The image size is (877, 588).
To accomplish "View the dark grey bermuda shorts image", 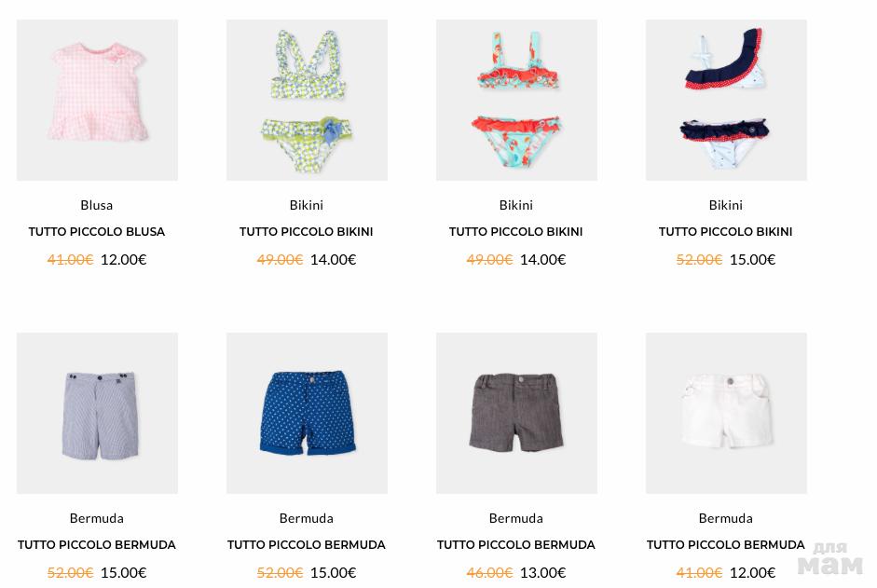I will [x=517, y=414].
